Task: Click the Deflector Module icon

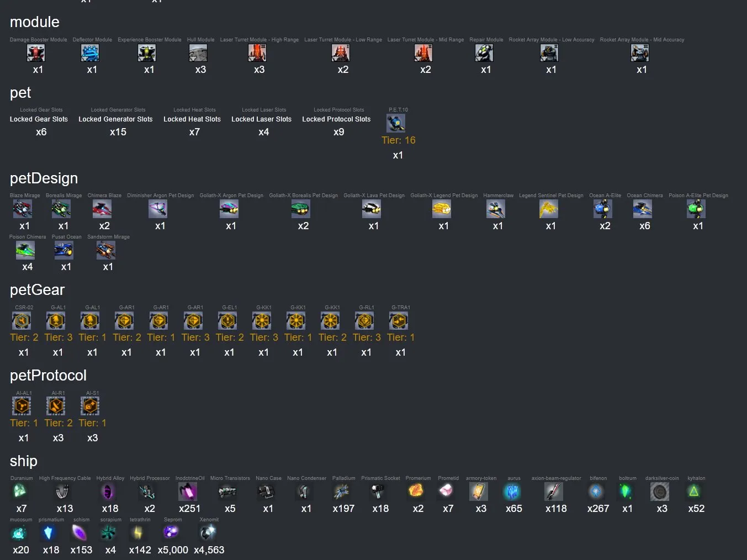Action: point(90,53)
